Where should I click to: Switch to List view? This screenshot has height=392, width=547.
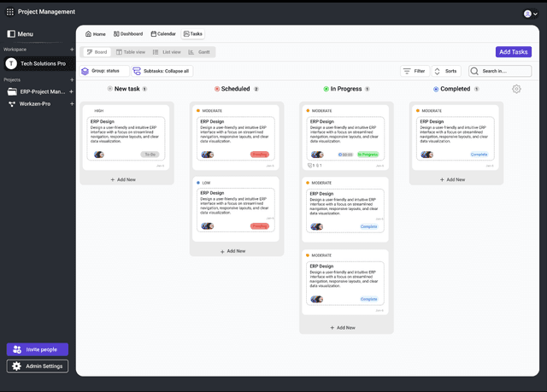coord(167,52)
